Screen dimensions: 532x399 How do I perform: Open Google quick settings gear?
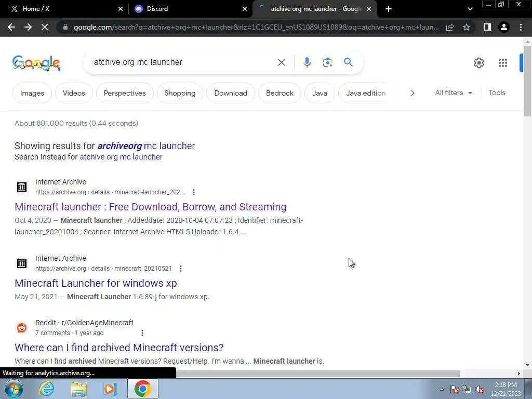click(478, 63)
